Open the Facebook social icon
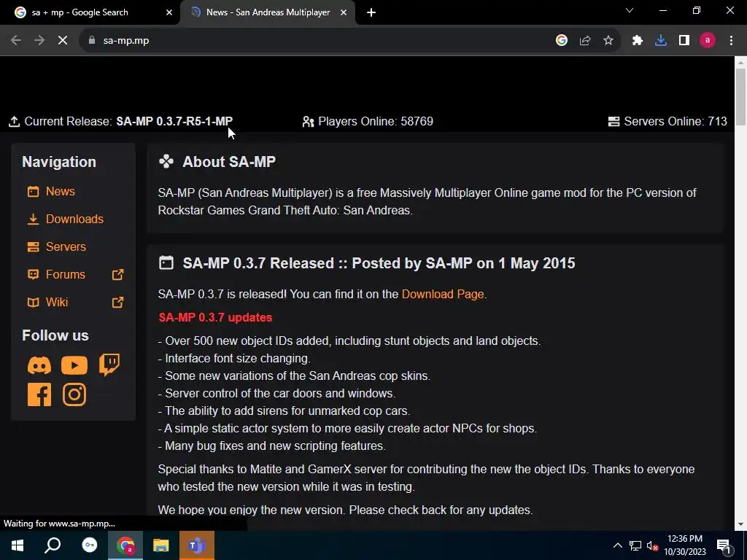Screen dimensions: 747x560 [39, 394]
